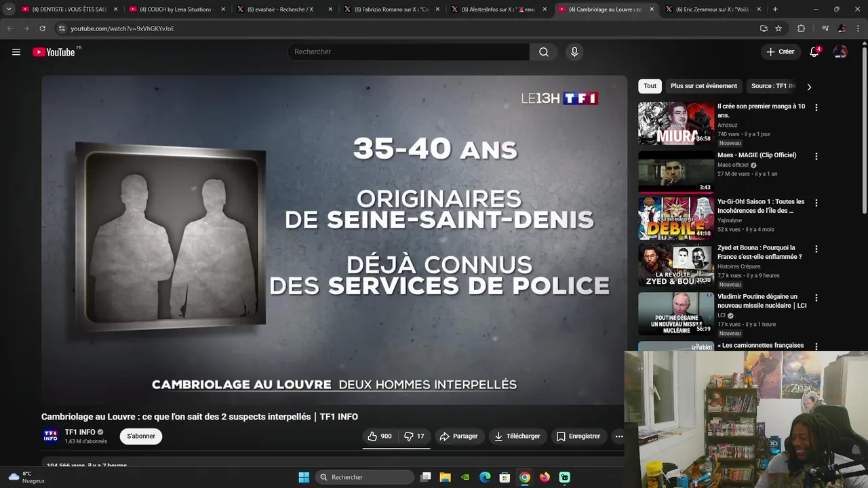
Task: Open weather widget showing 8°C Nuageux
Action: (x=27, y=477)
